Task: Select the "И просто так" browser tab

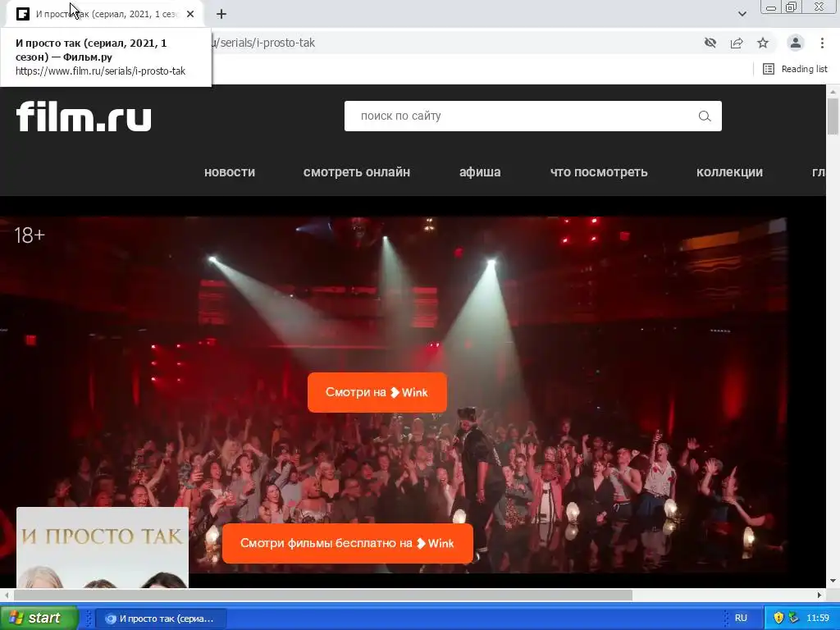Action: coord(104,14)
